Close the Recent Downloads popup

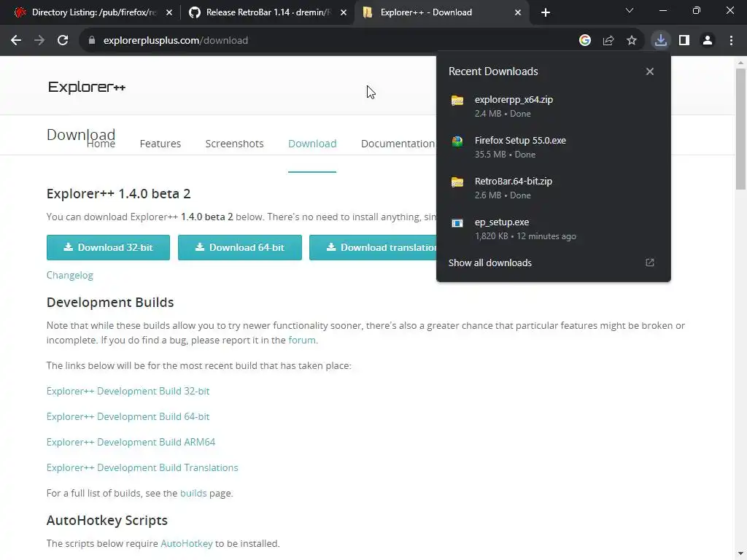[650, 71]
